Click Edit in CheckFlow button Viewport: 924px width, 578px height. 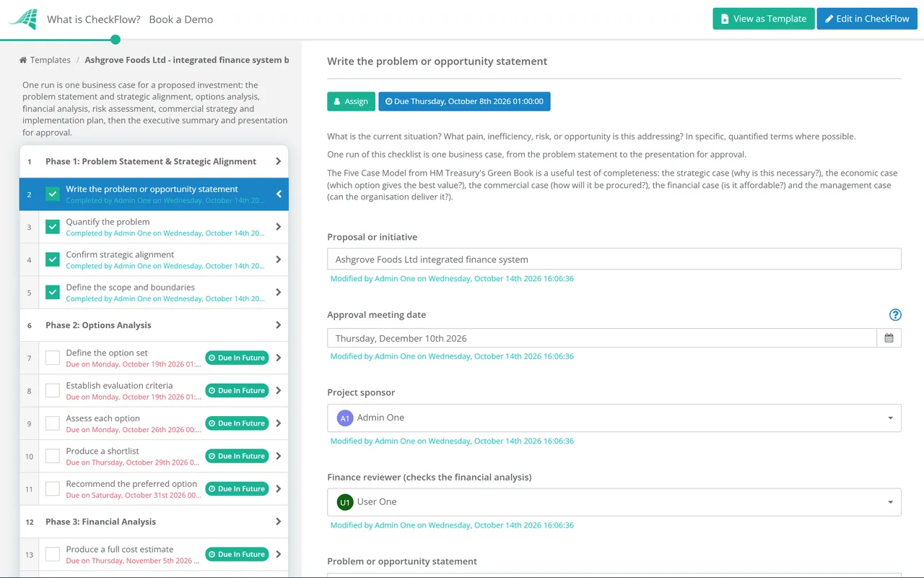(x=867, y=19)
